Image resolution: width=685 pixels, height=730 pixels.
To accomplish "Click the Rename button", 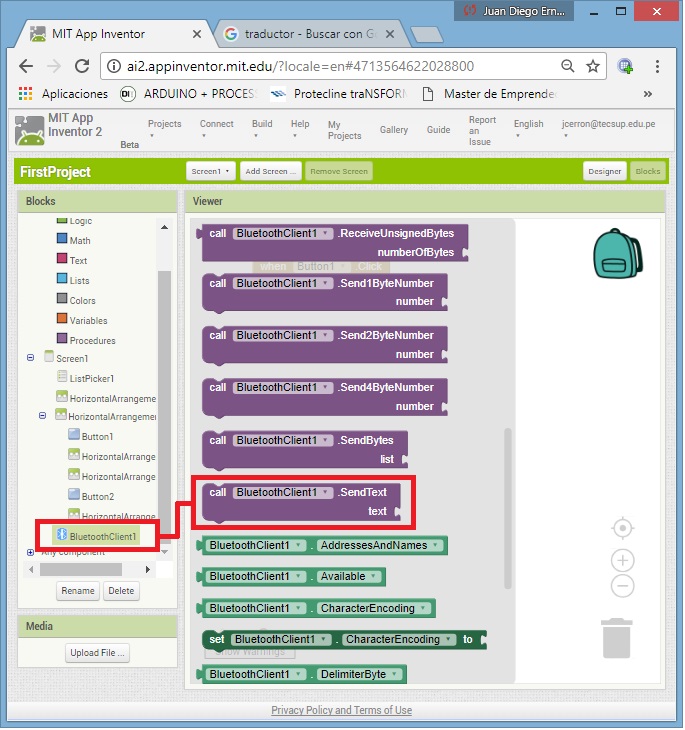I will pos(78,591).
